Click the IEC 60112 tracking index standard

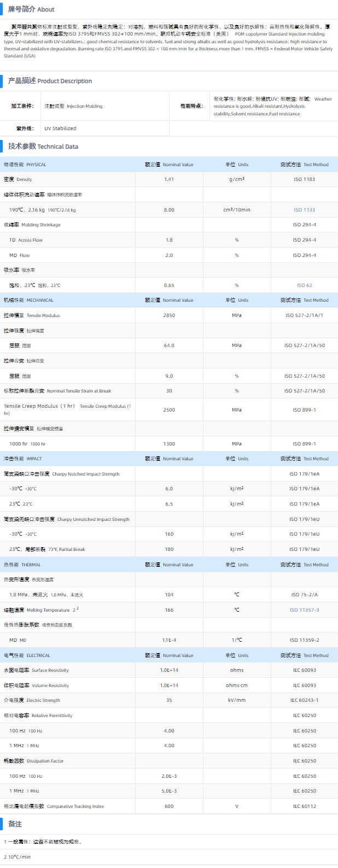coord(304,806)
